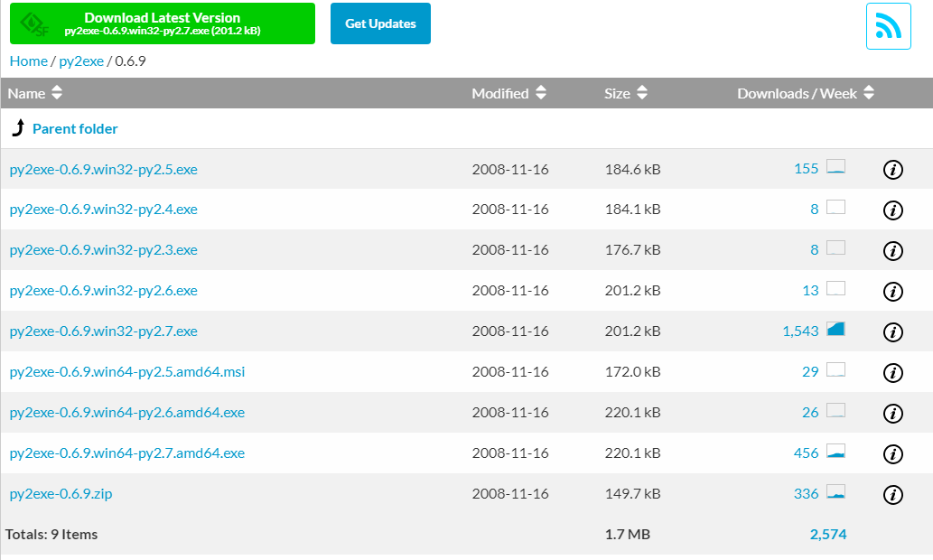Open download stats chart for win32-py2.7.exe

tap(836, 329)
